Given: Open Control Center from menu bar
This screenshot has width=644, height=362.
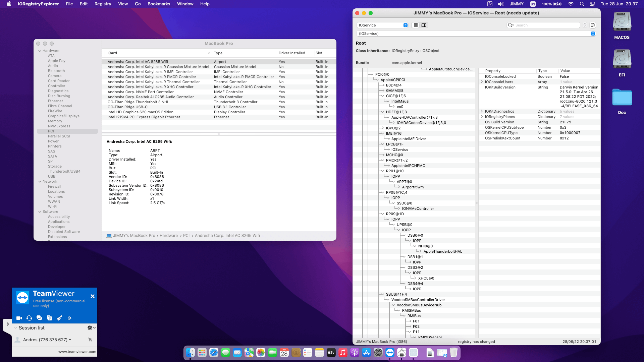Looking at the screenshot, I should (x=593, y=4).
